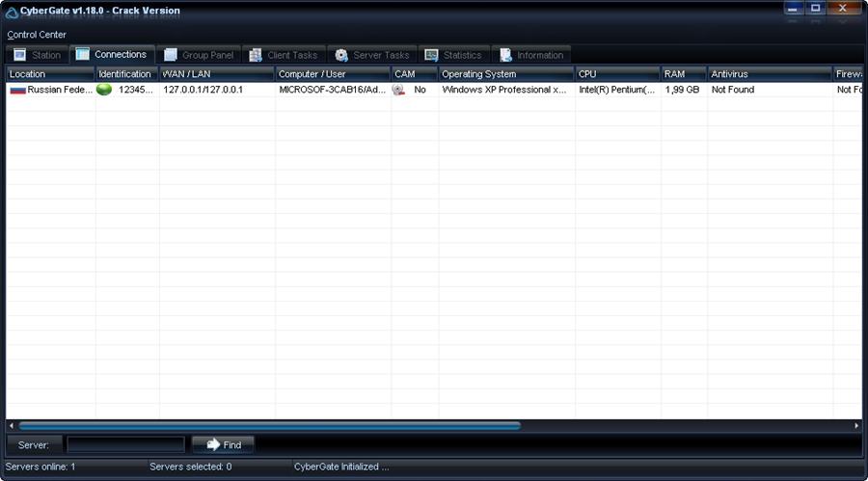Click the 'MICROSOF-3CAB16/Ad...' computer cell
This screenshot has width=868, height=481.
click(332, 90)
